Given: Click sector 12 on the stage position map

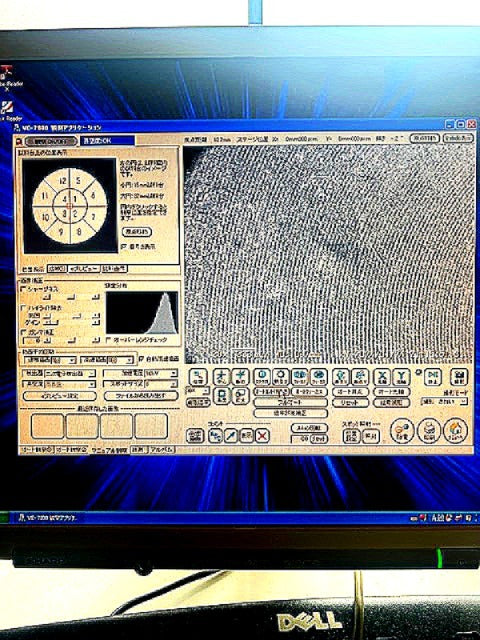Looking at the screenshot, I should 62,181.
